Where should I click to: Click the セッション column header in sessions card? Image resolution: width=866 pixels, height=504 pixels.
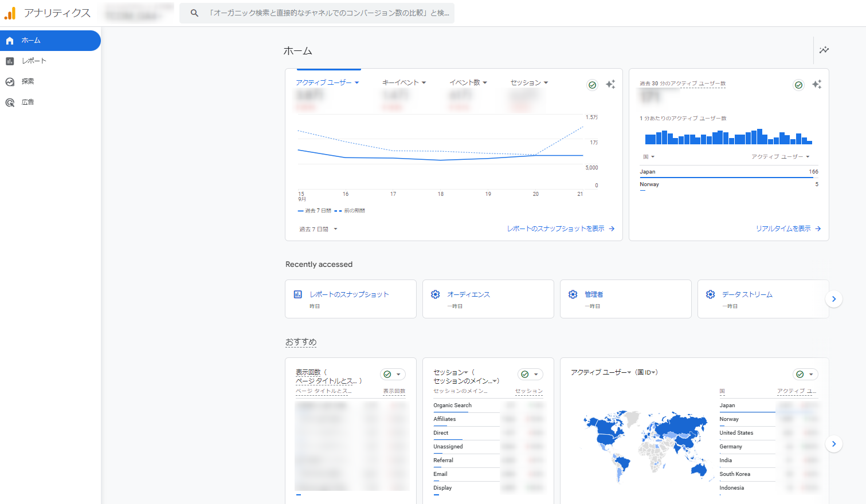tap(528, 391)
